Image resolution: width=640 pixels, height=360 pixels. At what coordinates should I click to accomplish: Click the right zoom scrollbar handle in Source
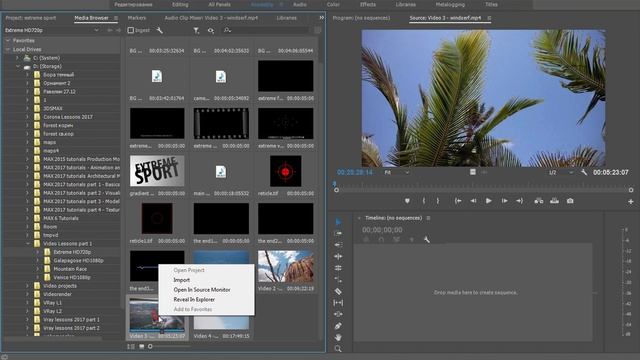coord(631,190)
